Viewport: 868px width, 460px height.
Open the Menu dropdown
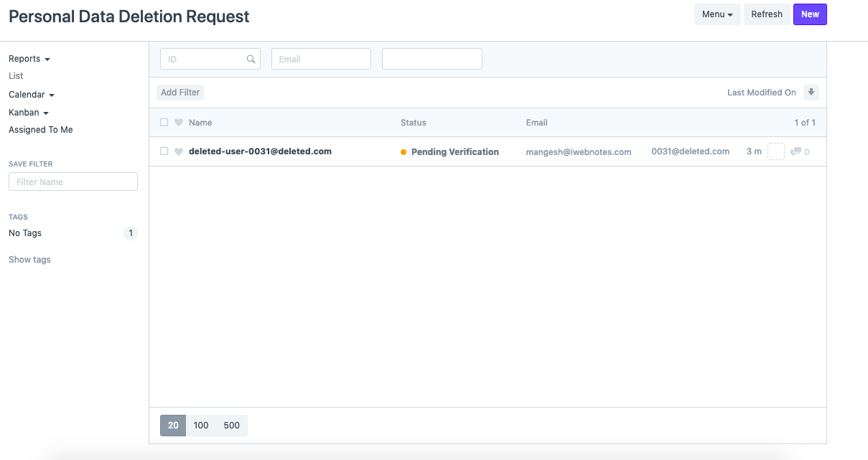click(x=717, y=14)
